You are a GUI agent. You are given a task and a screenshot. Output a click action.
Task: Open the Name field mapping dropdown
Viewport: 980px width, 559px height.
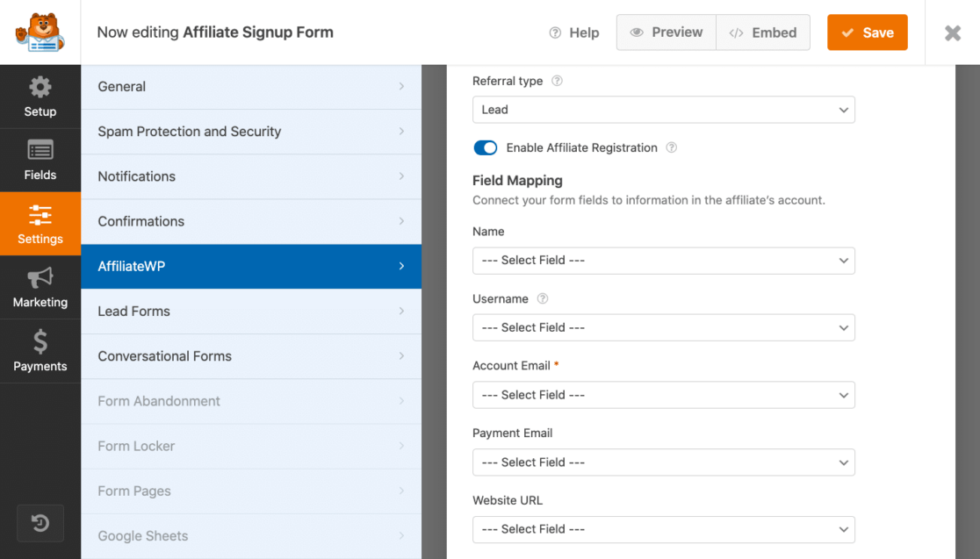point(664,261)
